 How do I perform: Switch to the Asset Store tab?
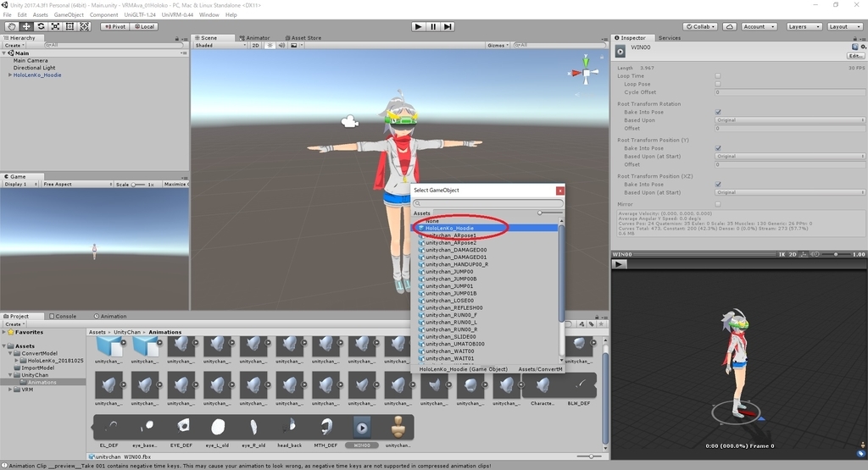(x=303, y=38)
